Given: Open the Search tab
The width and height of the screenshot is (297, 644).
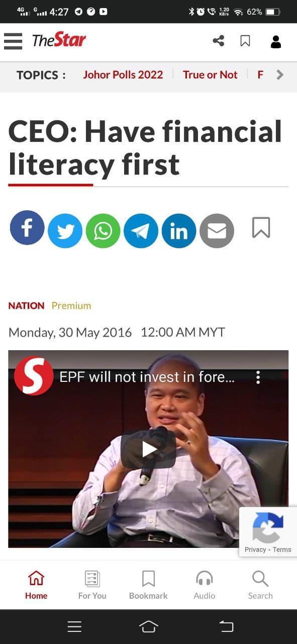Looking at the screenshot, I should [260, 585].
